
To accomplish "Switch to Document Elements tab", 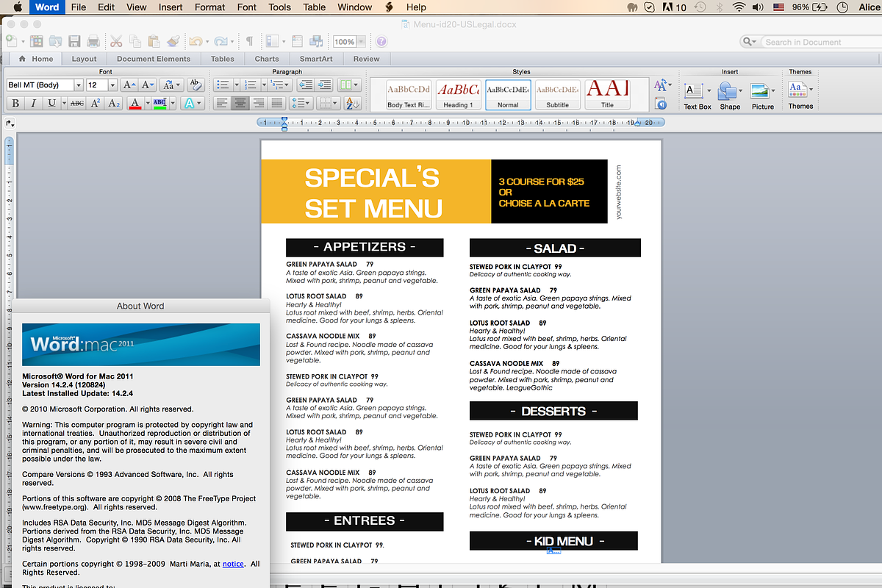I will (x=154, y=59).
